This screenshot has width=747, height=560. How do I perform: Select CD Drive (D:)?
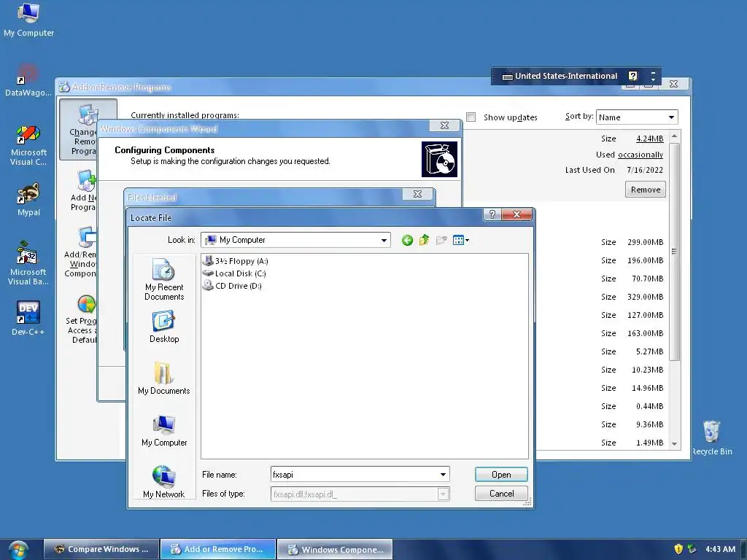232,286
